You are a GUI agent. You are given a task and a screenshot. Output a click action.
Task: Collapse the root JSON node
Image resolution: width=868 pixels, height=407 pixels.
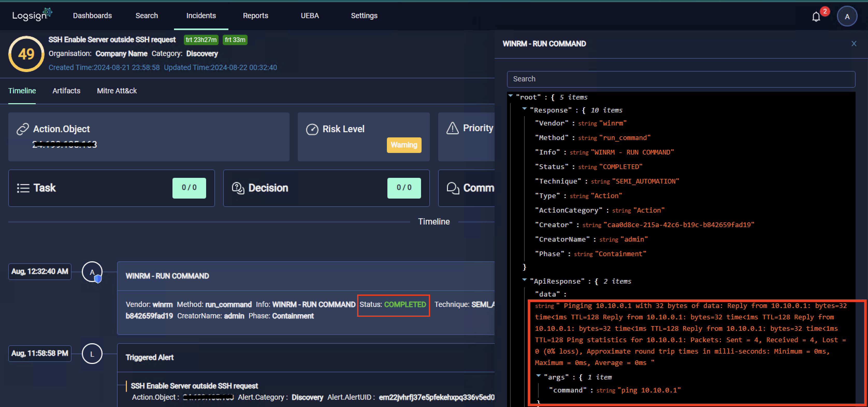pyautogui.click(x=511, y=96)
